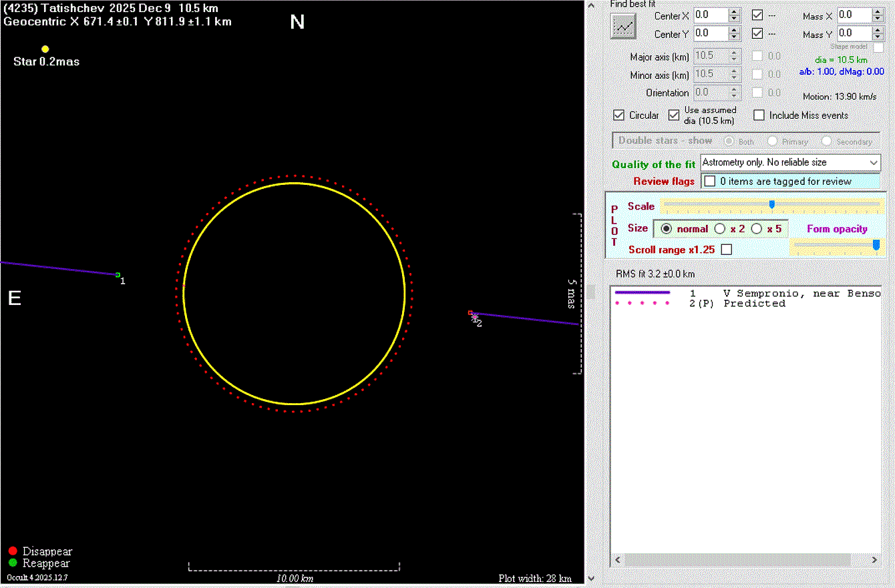Click the panel's scroll-down arrow at bottom
This screenshot has height=588, width=895.
tap(590, 578)
